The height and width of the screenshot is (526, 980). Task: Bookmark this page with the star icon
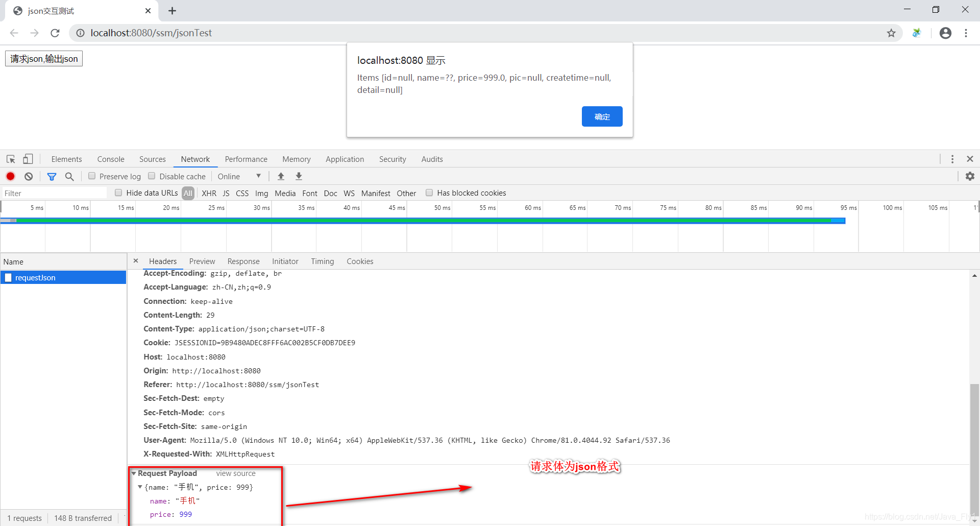tap(891, 33)
